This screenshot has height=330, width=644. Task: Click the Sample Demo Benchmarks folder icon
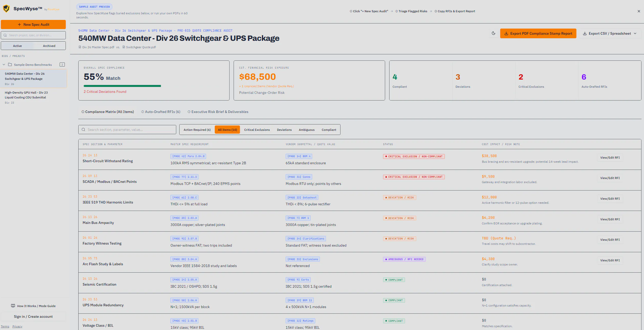click(x=10, y=65)
